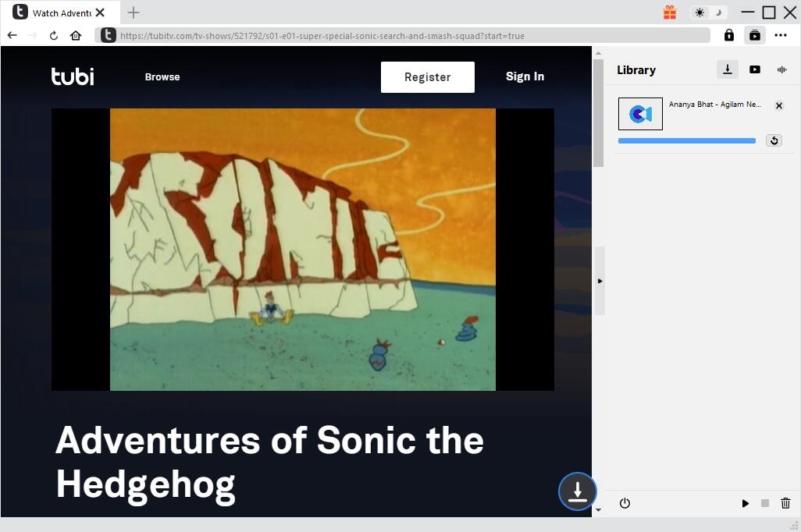The height and width of the screenshot is (532, 801).
Task: Reload the current page
Action: pyautogui.click(x=54, y=35)
